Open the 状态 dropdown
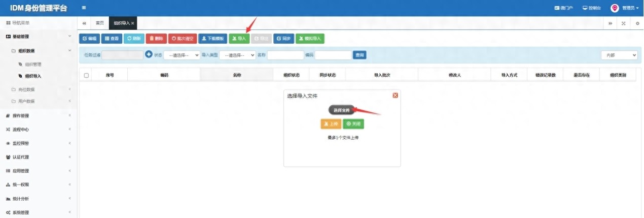The height and width of the screenshot is (218, 644). [x=182, y=55]
